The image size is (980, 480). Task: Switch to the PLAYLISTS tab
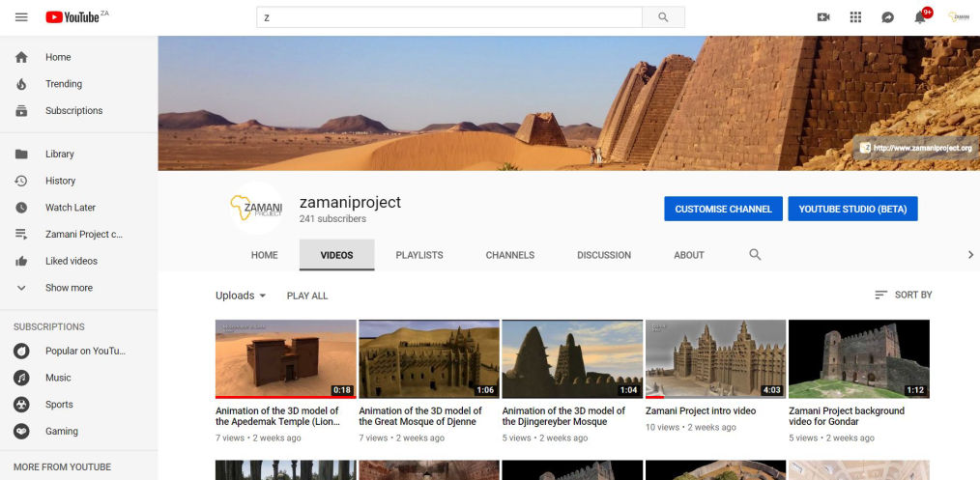point(419,255)
